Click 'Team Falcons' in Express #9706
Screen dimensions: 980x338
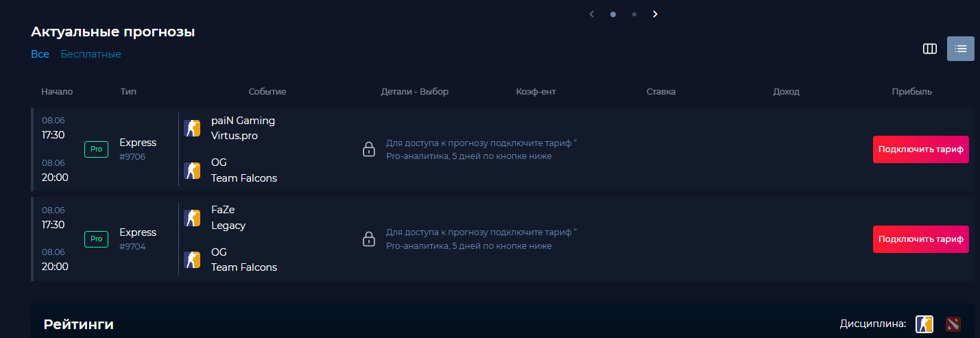coord(244,178)
